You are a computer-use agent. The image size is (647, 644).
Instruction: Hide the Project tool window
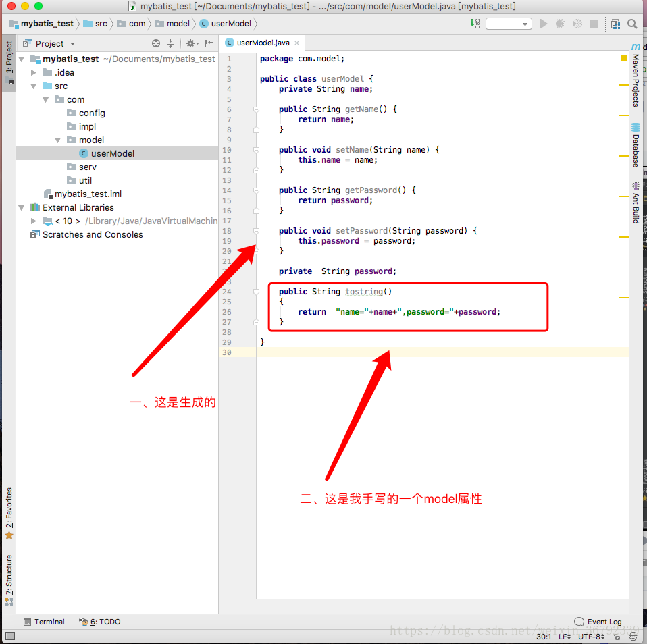pos(209,43)
